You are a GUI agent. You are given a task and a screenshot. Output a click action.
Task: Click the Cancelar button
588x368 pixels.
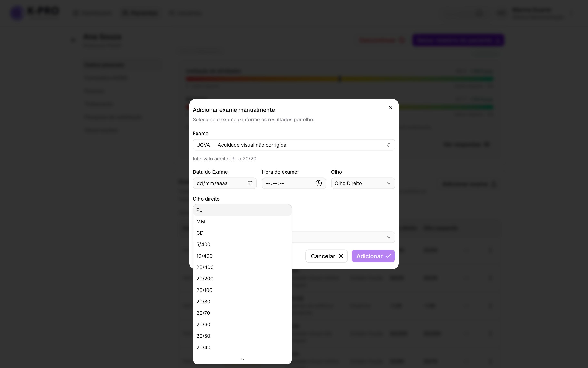(326, 256)
